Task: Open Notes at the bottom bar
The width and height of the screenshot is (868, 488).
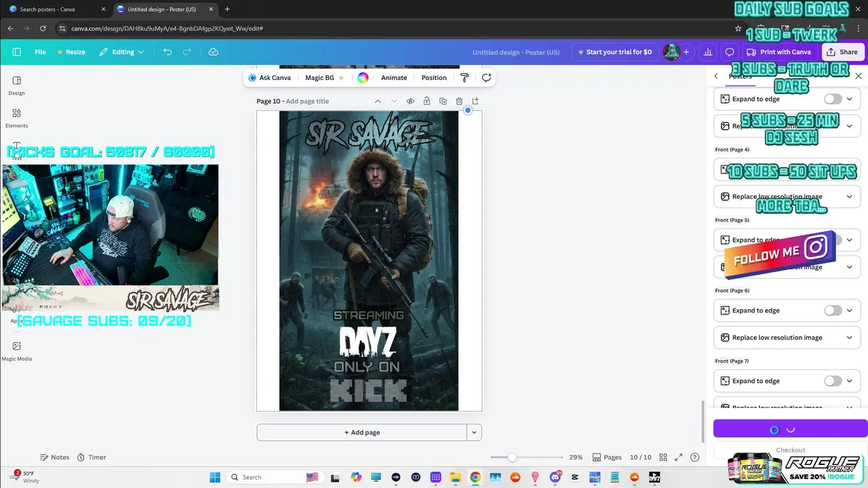Action: 55,457
